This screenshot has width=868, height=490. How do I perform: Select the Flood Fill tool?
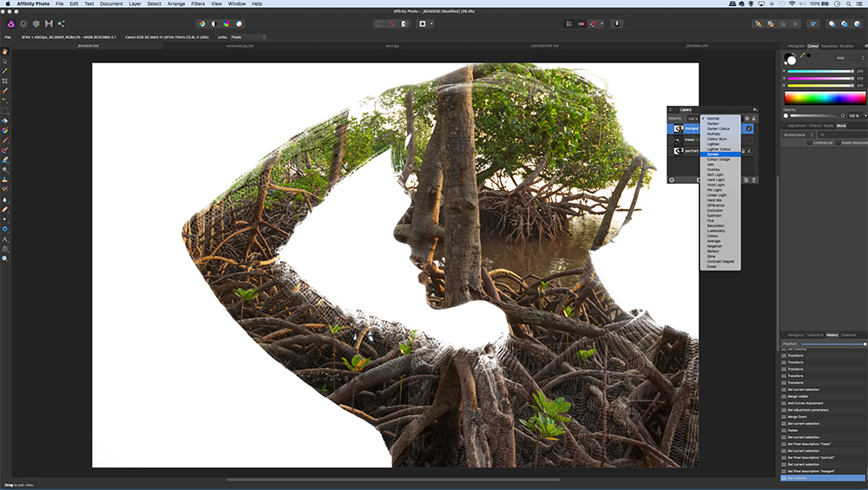(x=5, y=121)
